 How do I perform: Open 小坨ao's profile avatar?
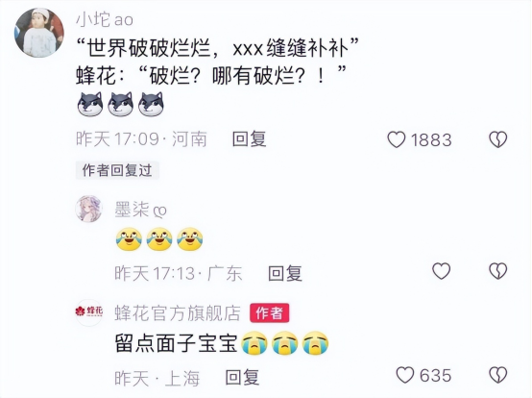click(39, 33)
